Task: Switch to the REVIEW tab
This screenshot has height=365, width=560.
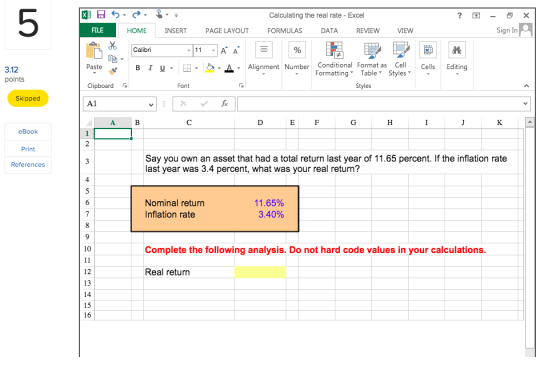Action: pos(368,31)
